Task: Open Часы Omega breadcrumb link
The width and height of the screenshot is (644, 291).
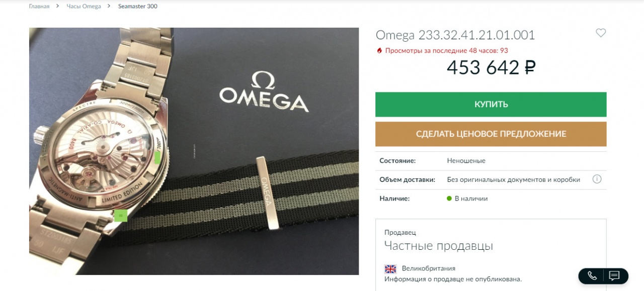Action: point(84,7)
